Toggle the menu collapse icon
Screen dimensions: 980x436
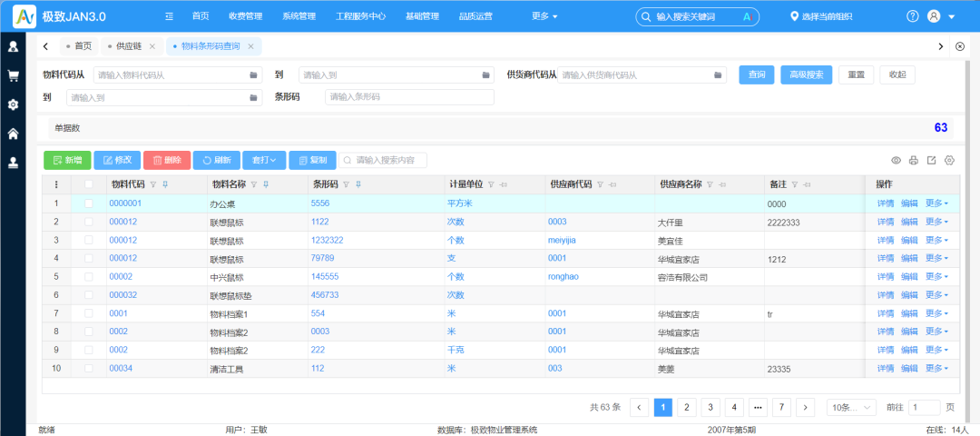click(x=169, y=16)
